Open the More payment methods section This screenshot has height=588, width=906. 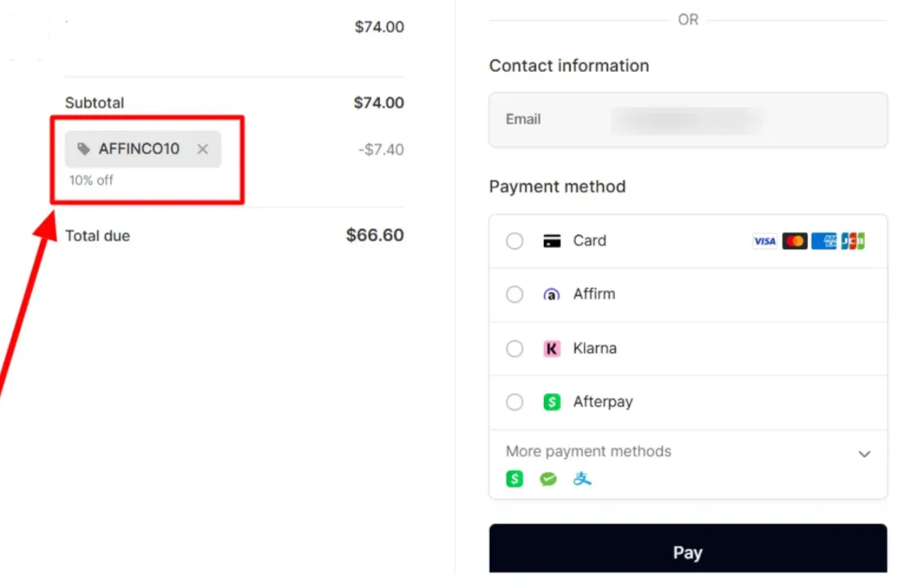[x=687, y=464]
